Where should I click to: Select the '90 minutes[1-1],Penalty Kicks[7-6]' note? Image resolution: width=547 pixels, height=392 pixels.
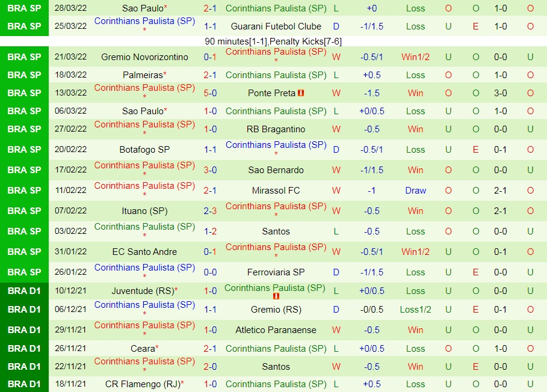[273, 41]
